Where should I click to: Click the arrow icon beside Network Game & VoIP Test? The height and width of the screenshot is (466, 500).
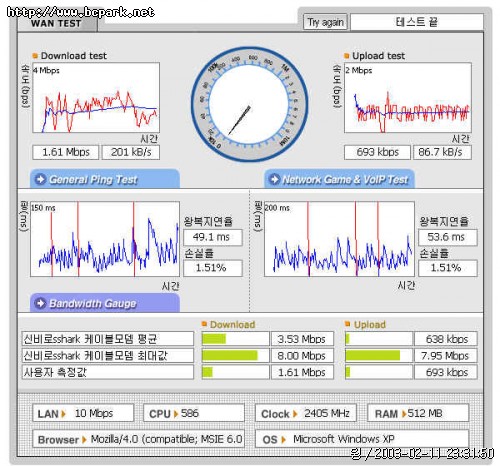pos(274,179)
